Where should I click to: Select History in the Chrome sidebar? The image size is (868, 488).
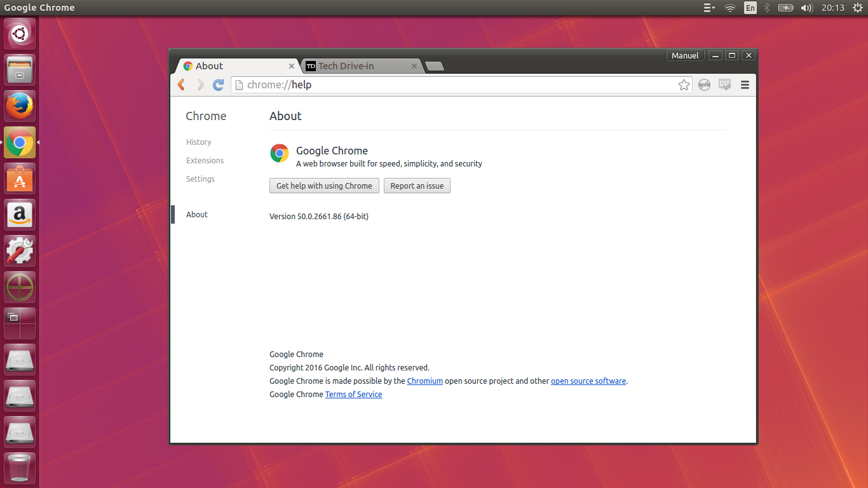(x=198, y=142)
